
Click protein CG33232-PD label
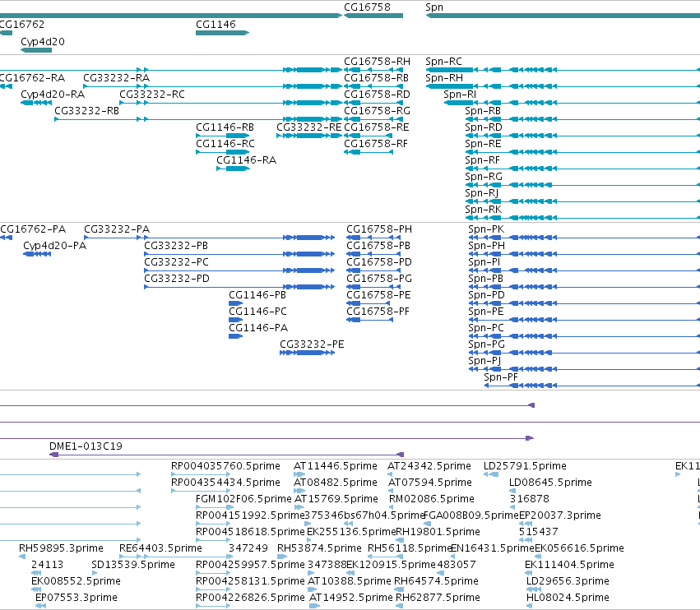pyautogui.click(x=177, y=279)
